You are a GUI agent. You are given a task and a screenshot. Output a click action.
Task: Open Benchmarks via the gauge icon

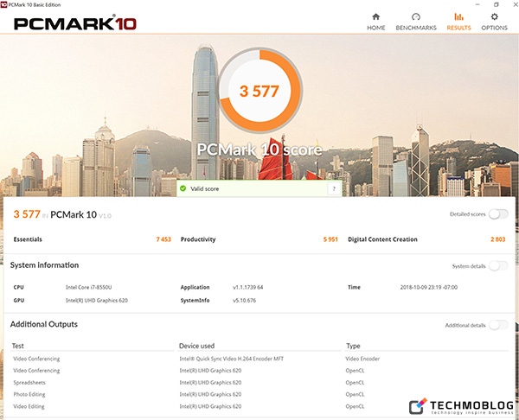pyautogui.click(x=416, y=17)
